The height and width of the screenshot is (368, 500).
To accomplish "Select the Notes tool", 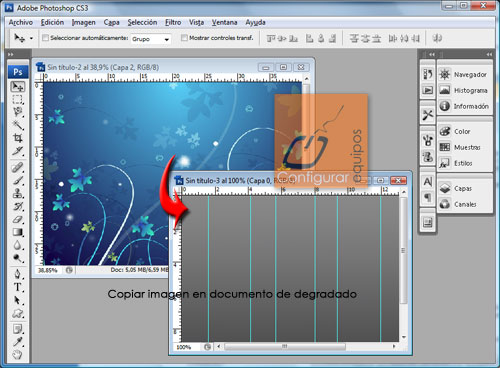I will tap(18, 329).
